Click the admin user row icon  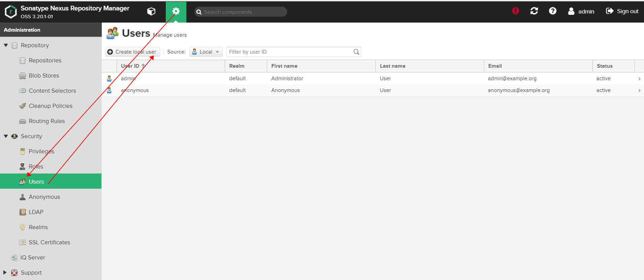point(109,79)
